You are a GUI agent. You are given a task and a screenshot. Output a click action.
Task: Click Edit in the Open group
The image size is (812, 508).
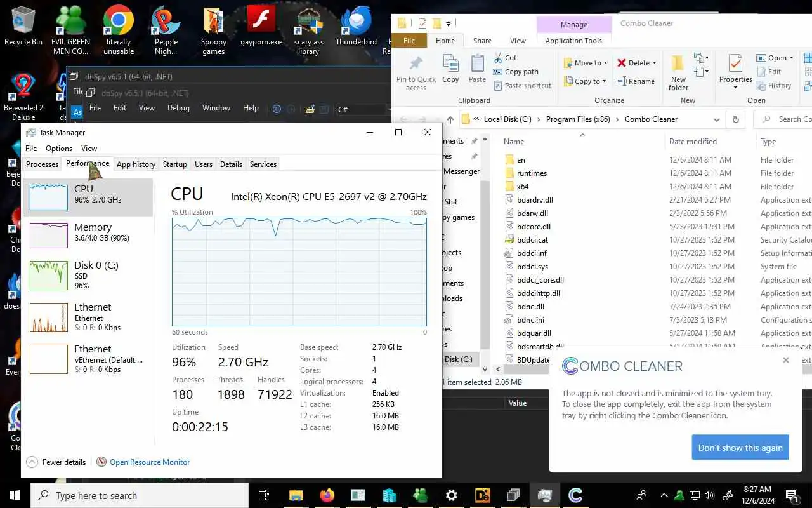click(x=769, y=72)
